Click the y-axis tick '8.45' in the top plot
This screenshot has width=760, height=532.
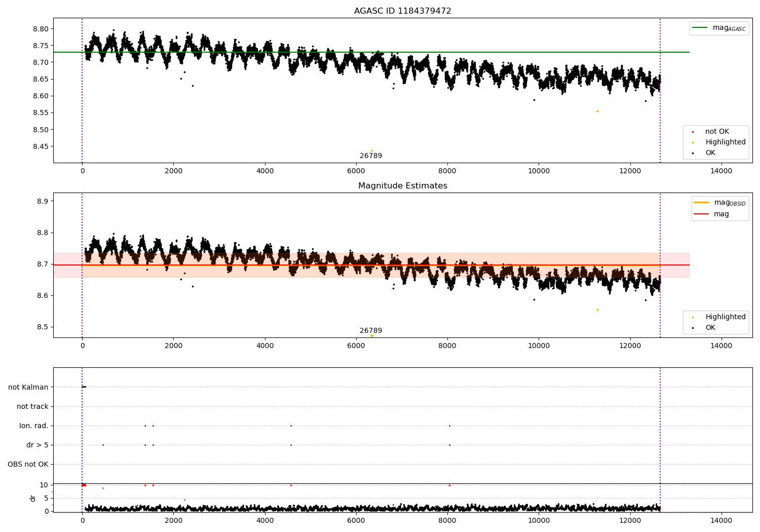point(41,146)
